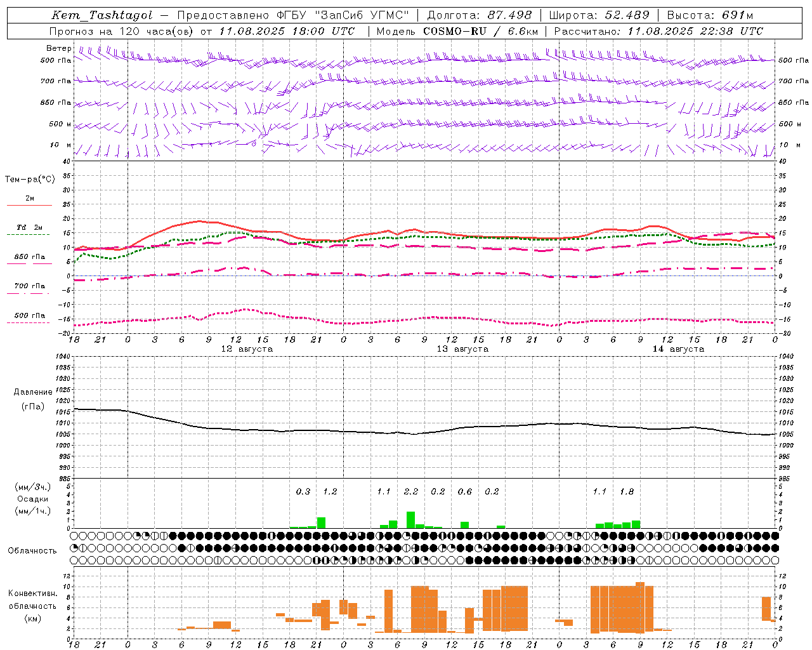Click the Kem_Tashtagol station title
Screen dimensions: 812x650
101,15
